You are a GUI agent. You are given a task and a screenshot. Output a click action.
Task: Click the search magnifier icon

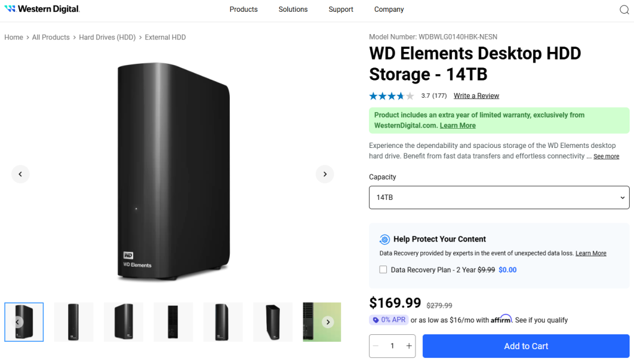click(624, 9)
